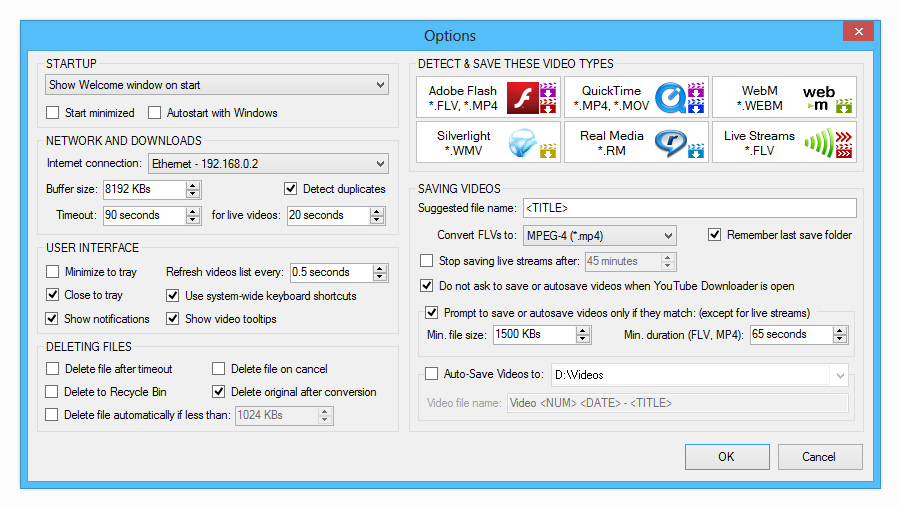Click the Silverlight logo icon
The height and width of the screenshot is (509, 901).
(x=522, y=143)
